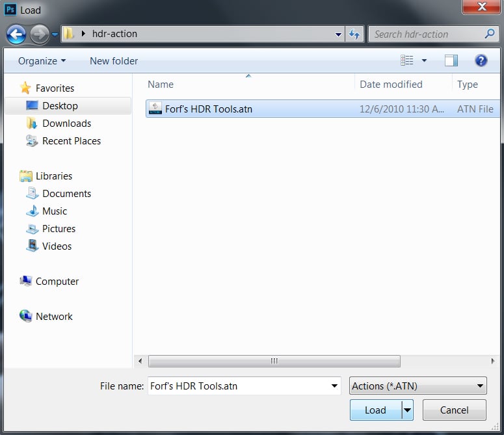Open the File name history dropdown arrow
The image size is (504, 435).
[x=334, y=386]
